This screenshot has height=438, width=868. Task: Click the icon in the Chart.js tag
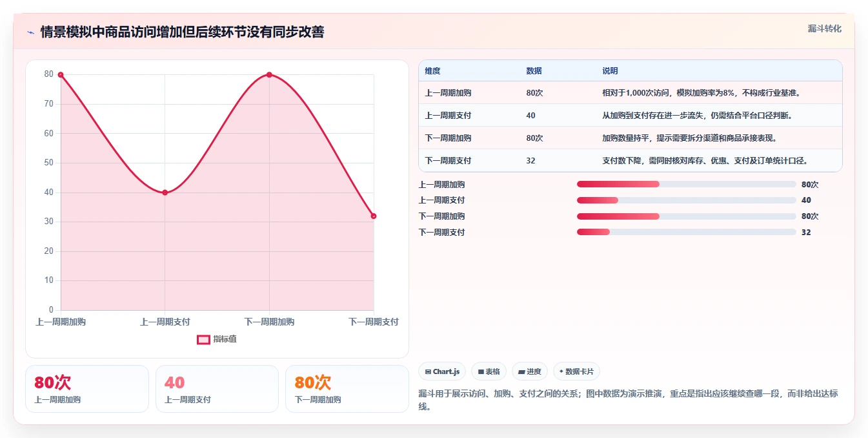click(428, 371)
